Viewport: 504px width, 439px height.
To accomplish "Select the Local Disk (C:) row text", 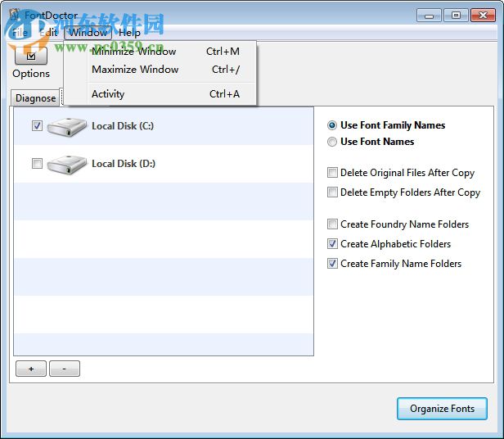I will click(123, 126).
